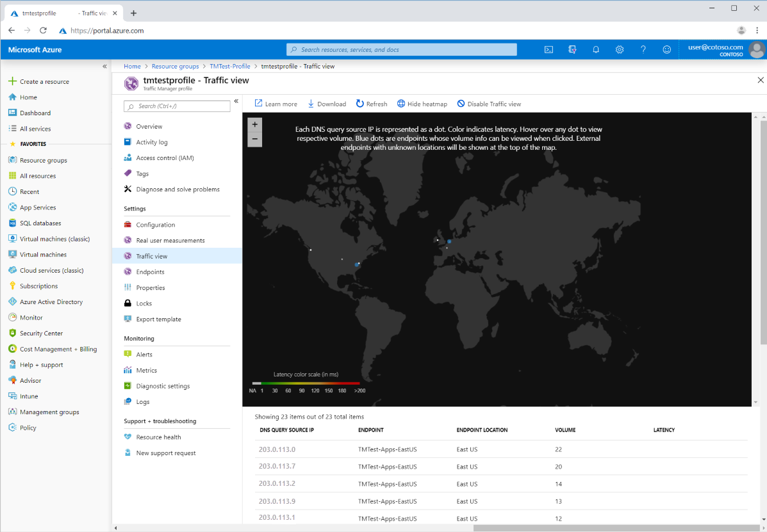View notifications using the bell icon
The width and height of the screenshot is (767, 532).
(x=596, y=49)
